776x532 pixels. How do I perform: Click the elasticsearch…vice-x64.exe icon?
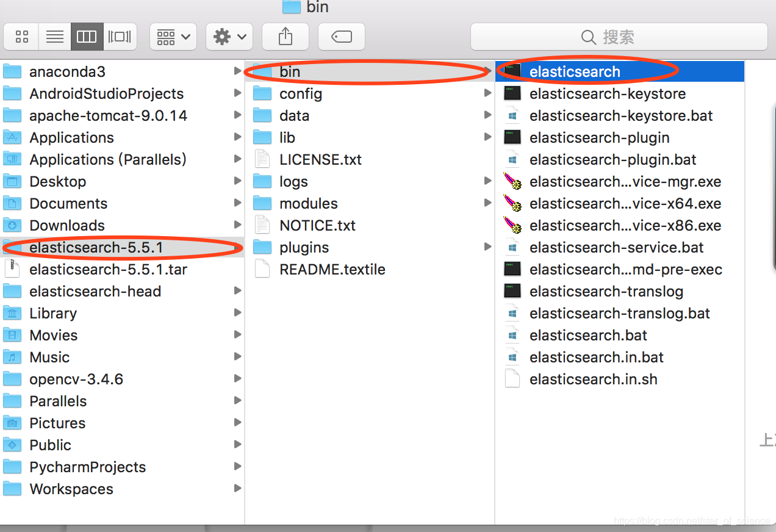click(512, 204)
